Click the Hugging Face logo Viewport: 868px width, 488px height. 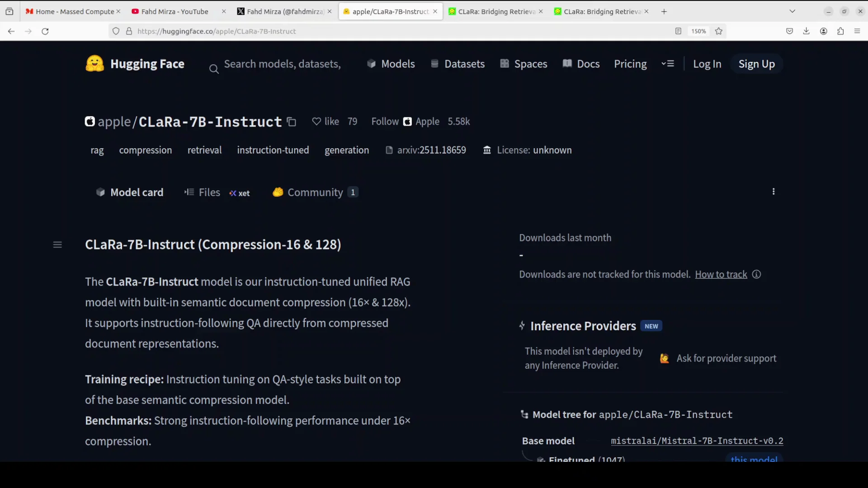pos(135,64)
